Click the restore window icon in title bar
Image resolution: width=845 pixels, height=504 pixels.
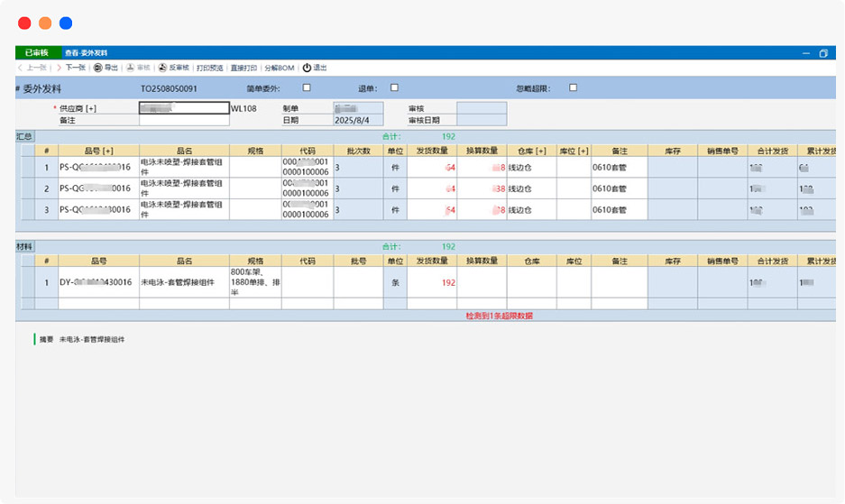click(822, 53)
